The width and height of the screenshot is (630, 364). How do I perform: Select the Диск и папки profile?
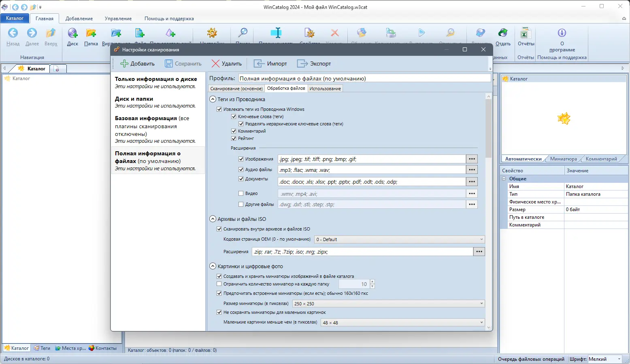(158, 102)
